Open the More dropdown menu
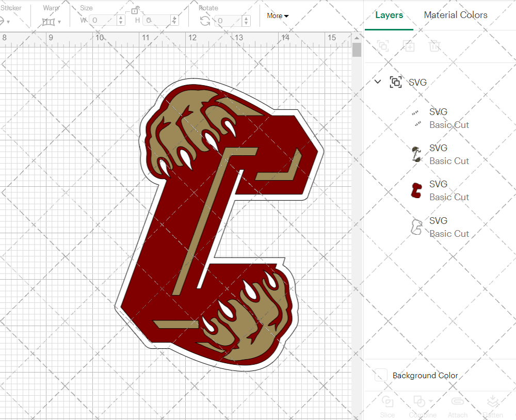516x420 pixels. [x=278, y=16]
